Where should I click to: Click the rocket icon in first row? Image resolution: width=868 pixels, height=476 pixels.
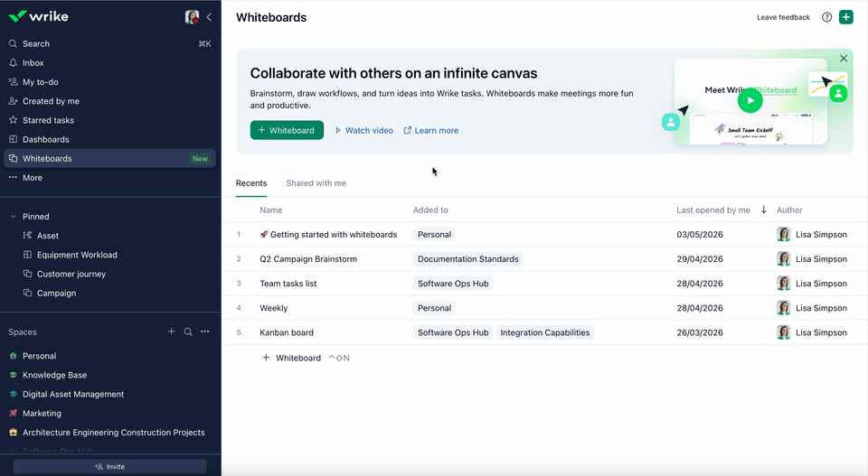click(x=264, y=235)
